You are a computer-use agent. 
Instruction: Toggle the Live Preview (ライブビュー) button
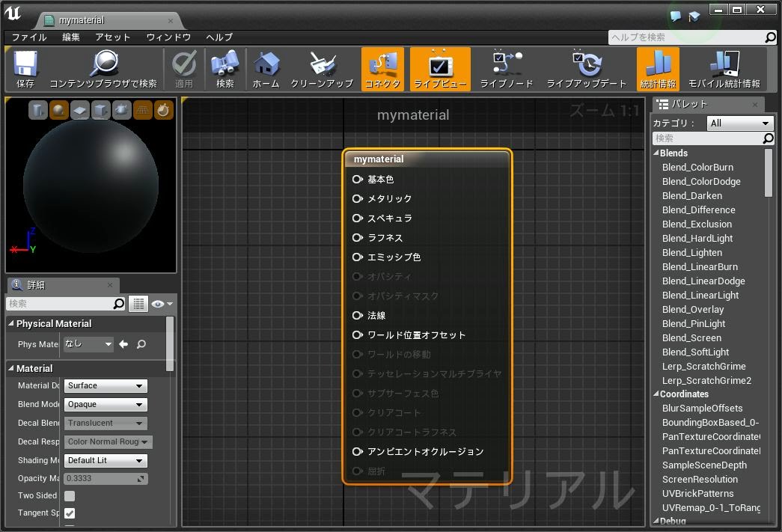441,65
